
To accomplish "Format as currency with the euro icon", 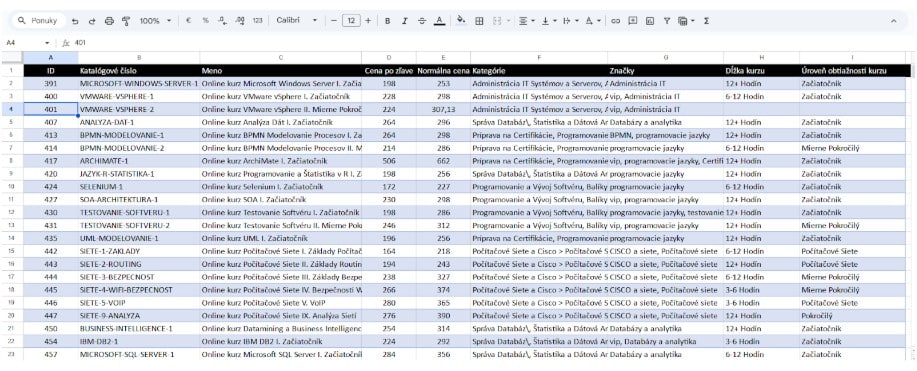I will (188, 20).
